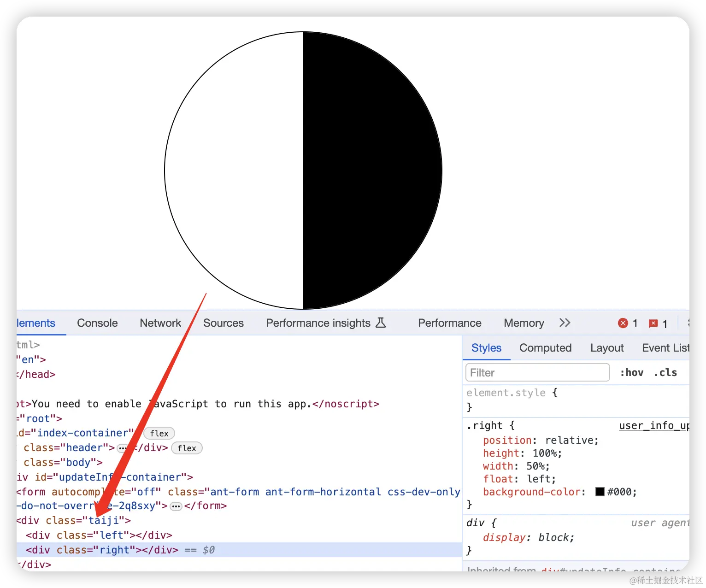This screenshot has height=588, width=706.
Task: Expand the collapsed form element ellipsis
Action: coord(176,506)
